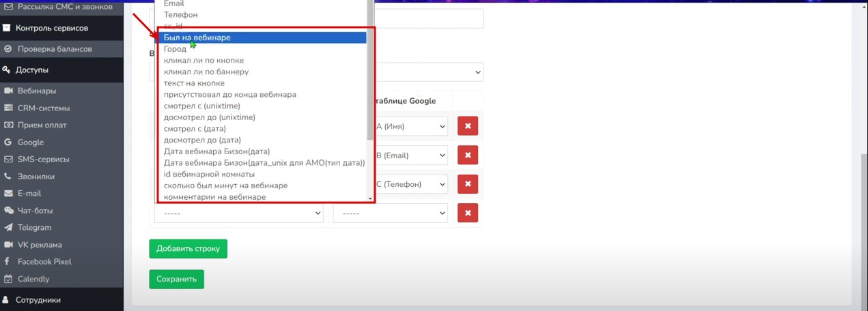Click the Telegram paper plane icon
Screen dimensions: 868x311
[9, 228]
